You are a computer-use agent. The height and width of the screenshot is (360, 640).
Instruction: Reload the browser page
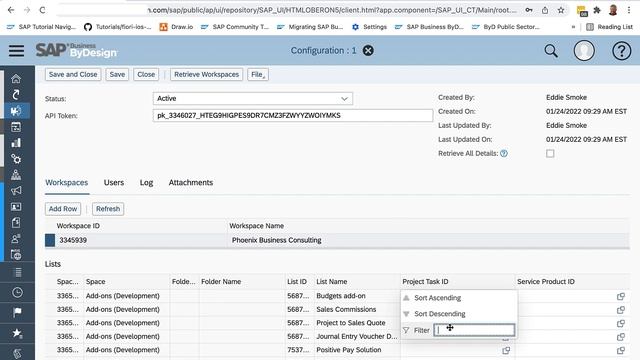point(42,10)
